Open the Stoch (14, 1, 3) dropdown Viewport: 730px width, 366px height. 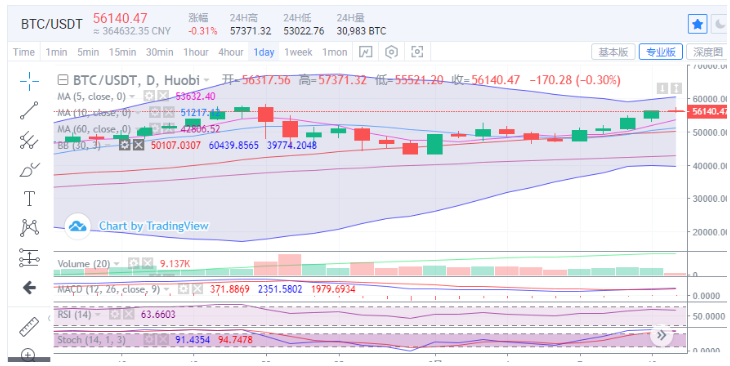[132, 340]
